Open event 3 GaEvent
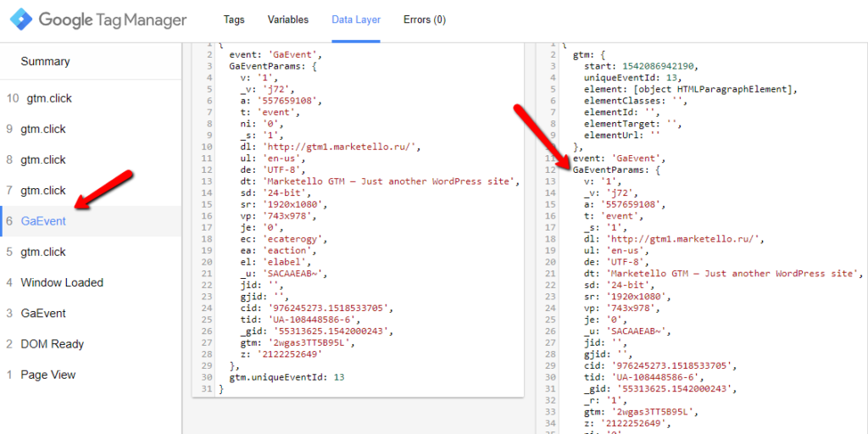 (43, 314)
